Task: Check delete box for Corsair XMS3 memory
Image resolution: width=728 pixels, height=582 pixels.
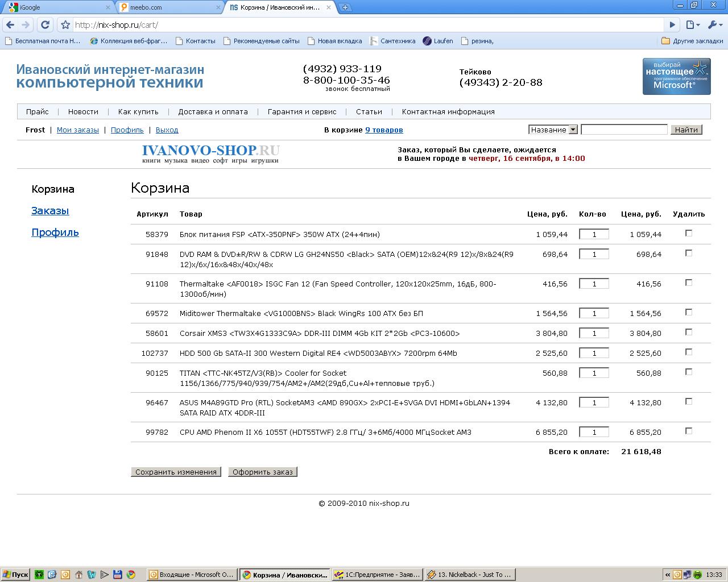Action: click(x=689, y=332)
